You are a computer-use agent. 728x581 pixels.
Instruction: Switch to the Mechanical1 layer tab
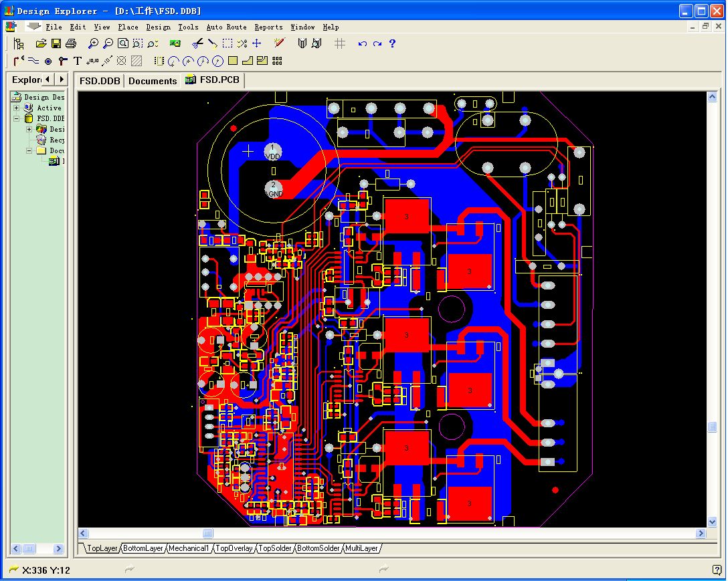[189, 548]
